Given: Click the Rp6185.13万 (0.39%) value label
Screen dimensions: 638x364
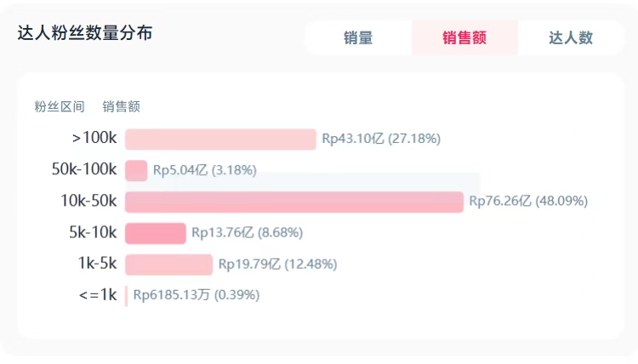Looking at the screenshot, I should tap(197, 295).
